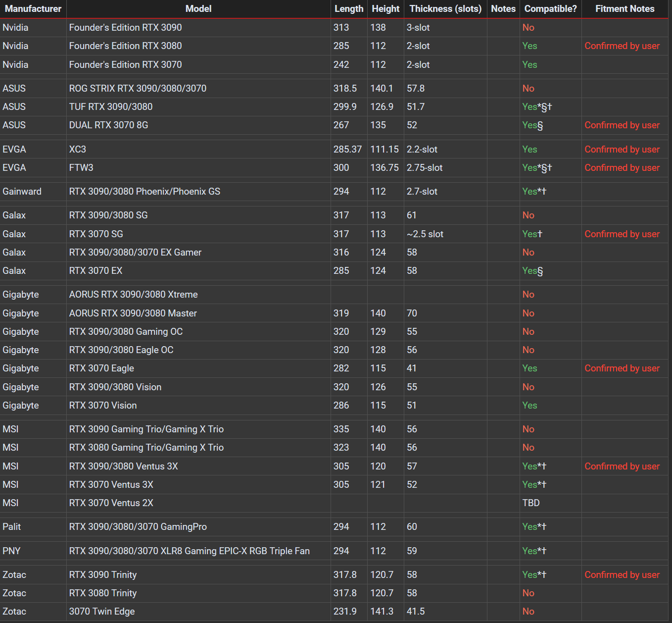This screenshot has height=623, width=672.
Task: Click the 318.5 length value
Action: coord(345,89)
